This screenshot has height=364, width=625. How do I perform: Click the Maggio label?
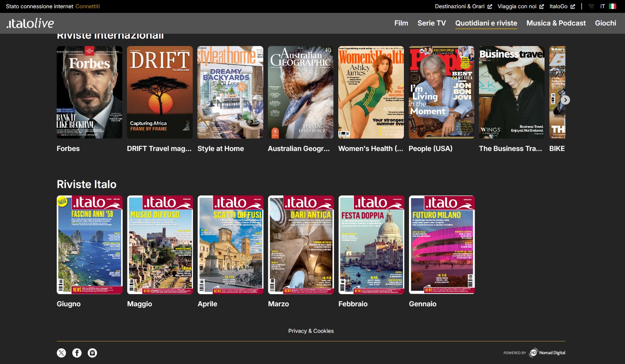tap(139, 304)
